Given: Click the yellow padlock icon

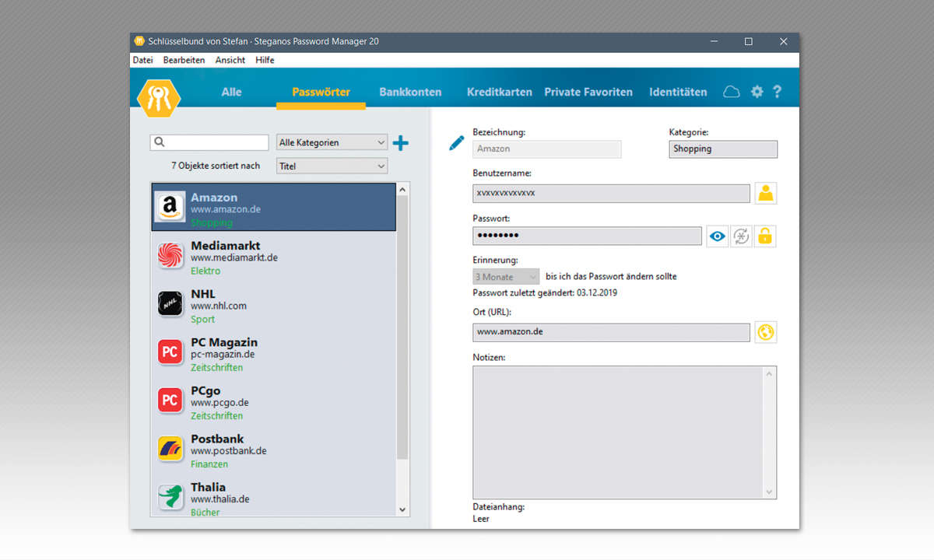Looking at the screenshot, I should coord(765,236).
